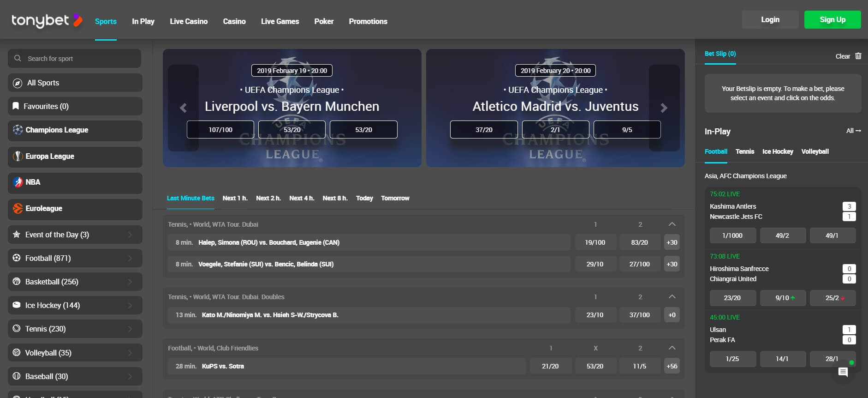Select the Next 4 h. tab
Image resolution: width=868 pixels, height=398 pixels.
pyautogui.click(x=302, y=198)
